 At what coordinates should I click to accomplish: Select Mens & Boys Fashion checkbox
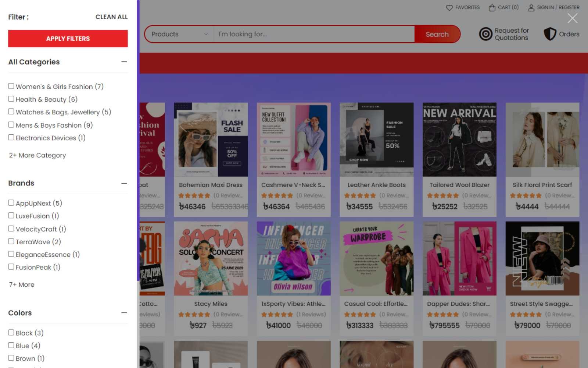[11, 125]
